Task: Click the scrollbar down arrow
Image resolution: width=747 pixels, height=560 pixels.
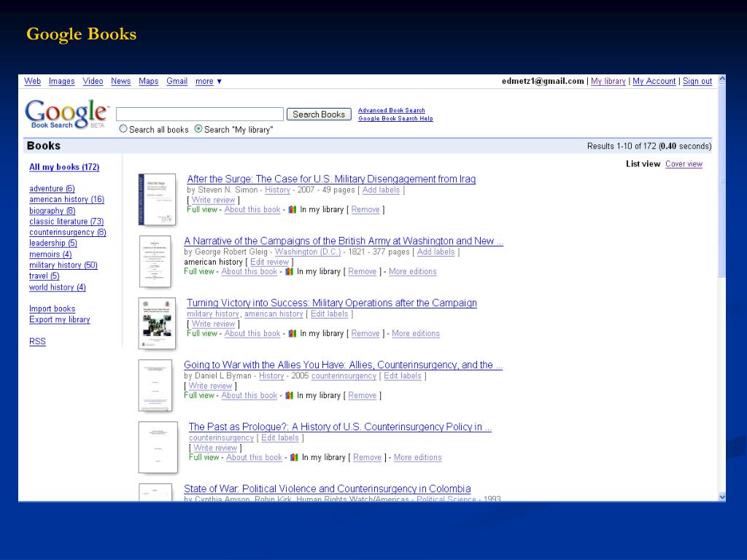Action: pos(722,497)
